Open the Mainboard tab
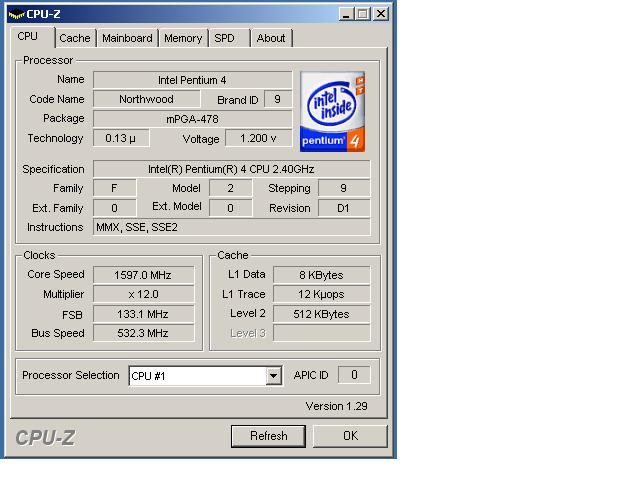This screenshot has width=640, height=480. click(x=127, y=38)
